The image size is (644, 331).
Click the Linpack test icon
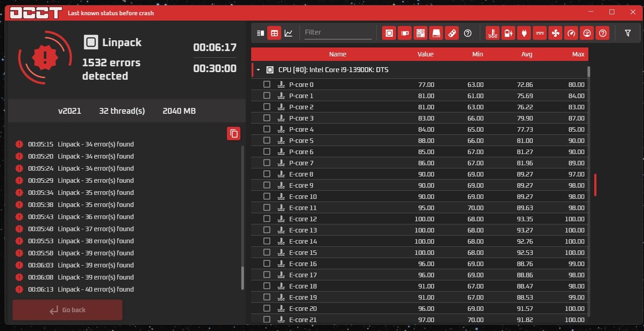[91, 43]
